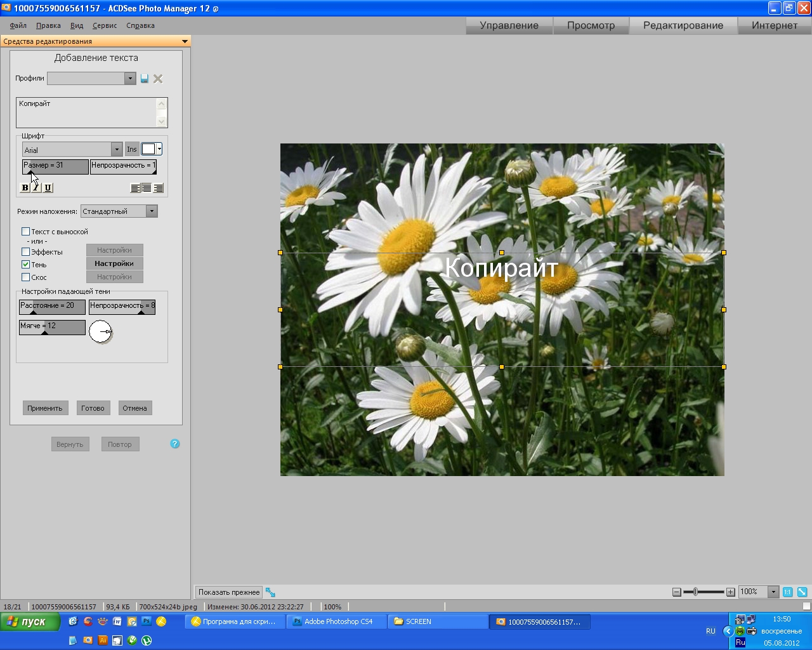This screenshot has height=650, width=812.
Task: Open Настройки for the Тень shadow
Action: (x=114, y=263)
